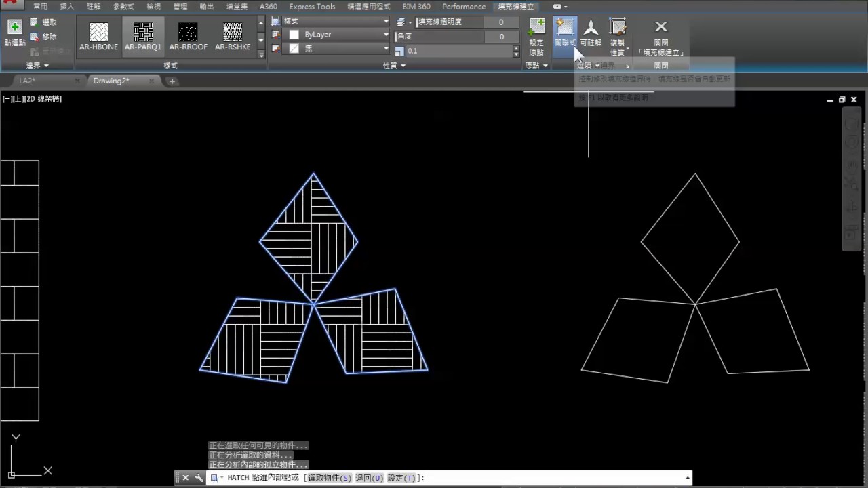Viewport: 868px width, 488px height.
Task: Click the transparency value field showing 0
Action: click(501, 22)
